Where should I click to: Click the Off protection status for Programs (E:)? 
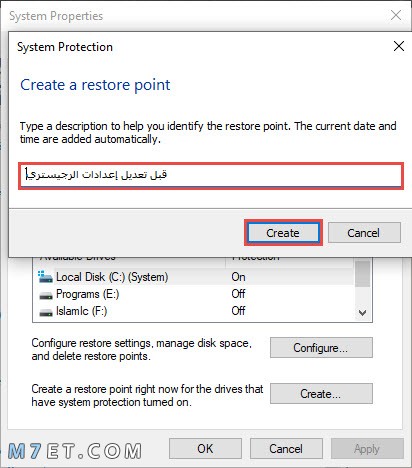click(238, 294)
